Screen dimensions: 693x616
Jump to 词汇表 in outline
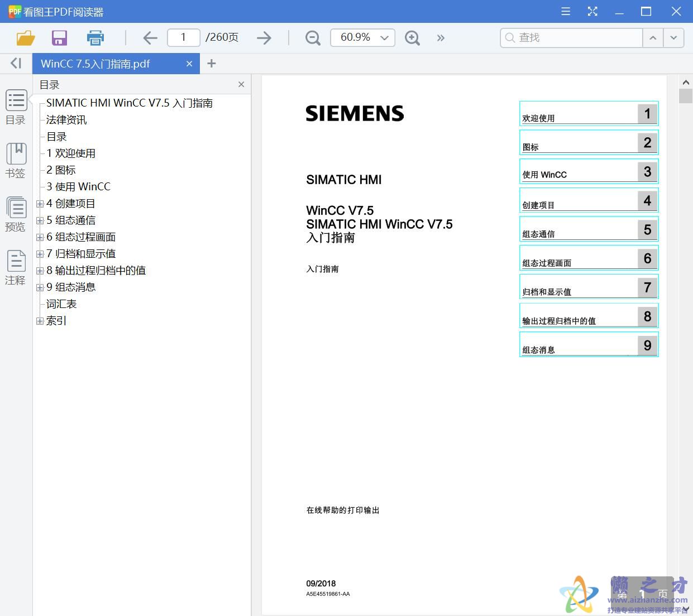tap(61, 304)
